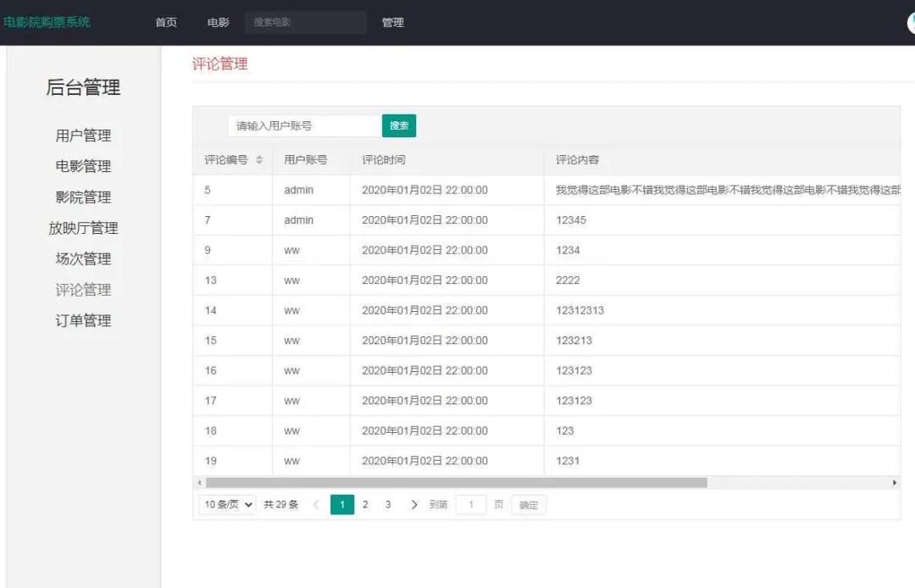Image resolution: width=915 pixels, height=588 pixels.
Task: Open 用户管理 in the sidebar
Action: pos(82,135)
